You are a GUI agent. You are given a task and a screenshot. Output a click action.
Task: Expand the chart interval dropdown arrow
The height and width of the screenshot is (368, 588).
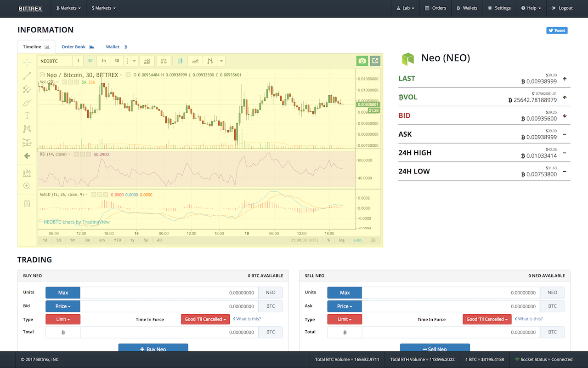134,61
